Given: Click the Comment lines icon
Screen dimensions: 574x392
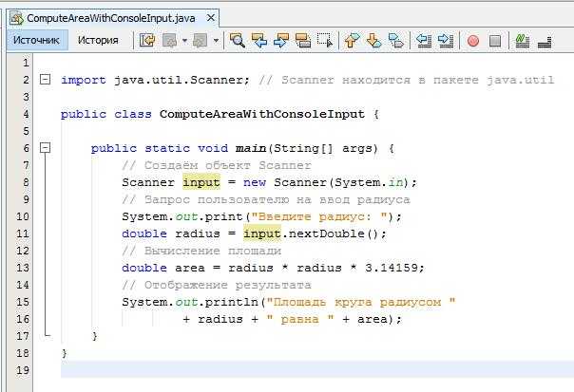Looking at the screenshot, I should click(x=523, y=41).
